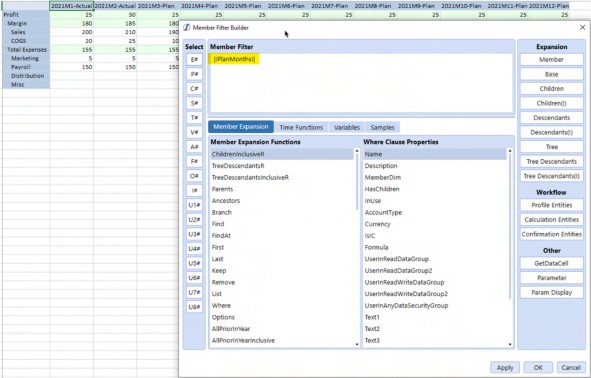Click the Param Display button

click(551, 292)
